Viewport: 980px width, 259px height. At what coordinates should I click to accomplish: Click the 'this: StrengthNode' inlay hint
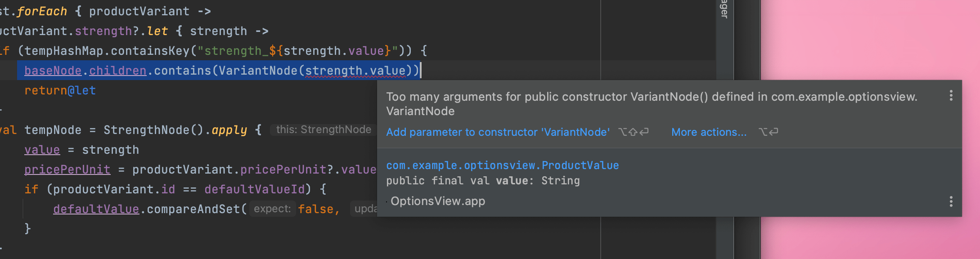tap(323, 130)
